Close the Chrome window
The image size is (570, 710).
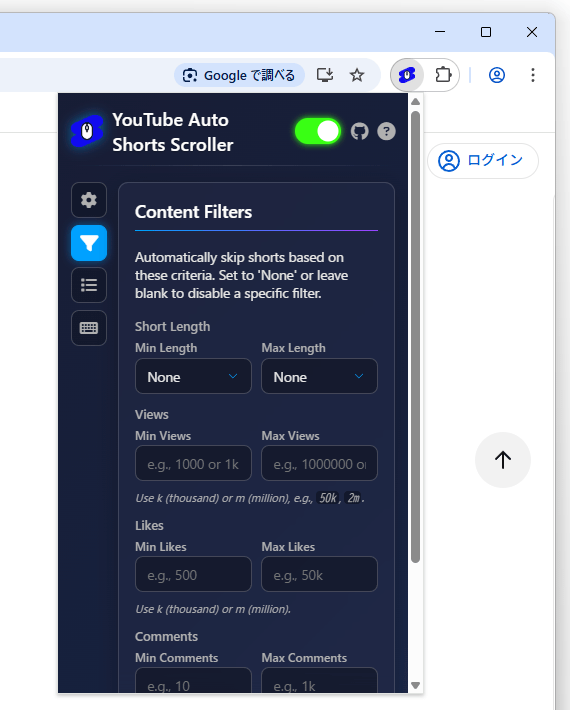click(x=532, y=32)
